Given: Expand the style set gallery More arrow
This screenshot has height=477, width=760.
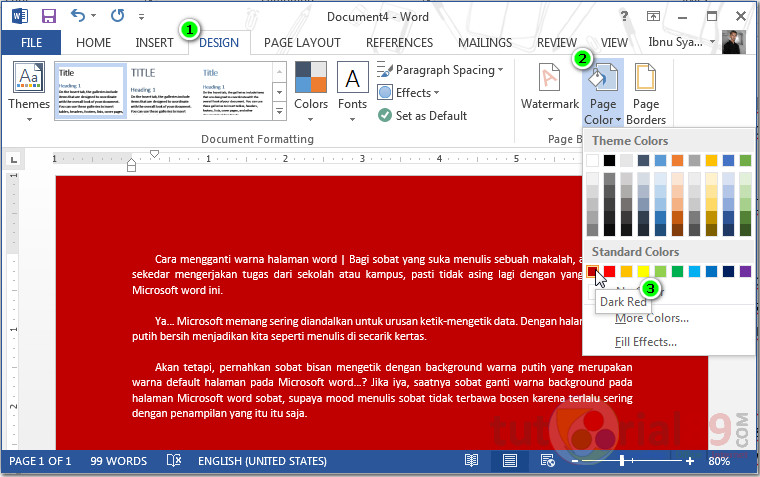Looking at the screenshot, I should (280, 111).
